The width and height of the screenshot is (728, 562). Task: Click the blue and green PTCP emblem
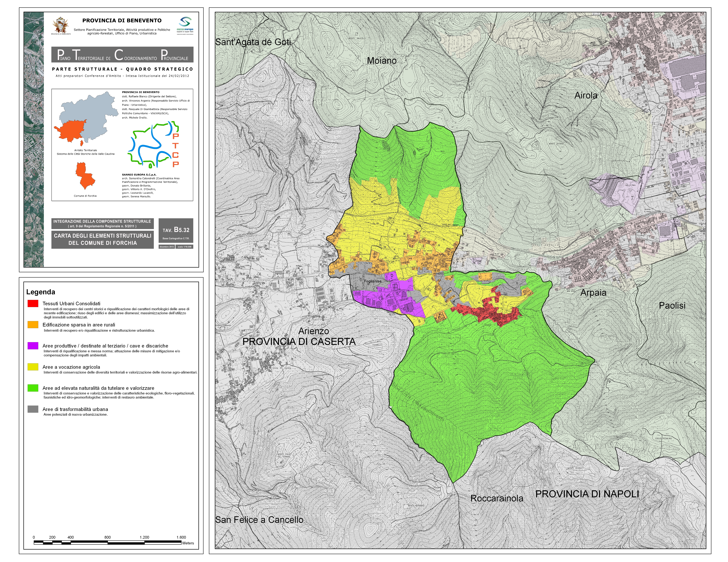point(153,144)
